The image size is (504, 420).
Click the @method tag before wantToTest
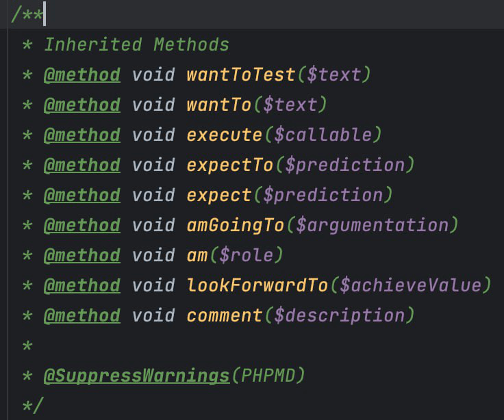(81, 75)
